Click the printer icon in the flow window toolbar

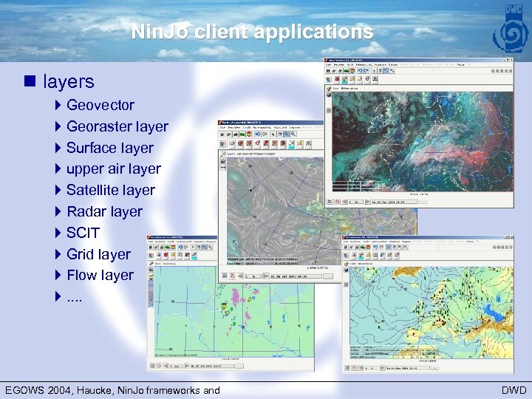(236, 134)
